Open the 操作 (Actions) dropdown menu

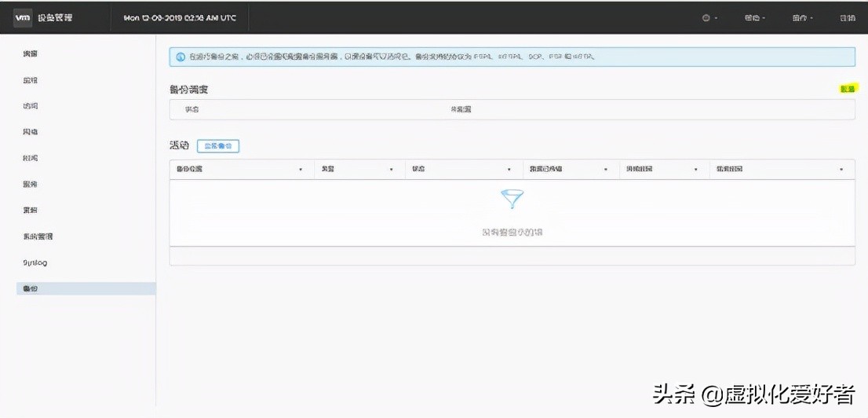[802, 18]
